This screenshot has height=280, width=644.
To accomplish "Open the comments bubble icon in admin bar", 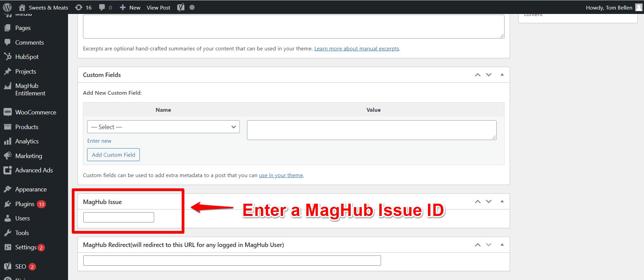I will [x=102, y=7].
